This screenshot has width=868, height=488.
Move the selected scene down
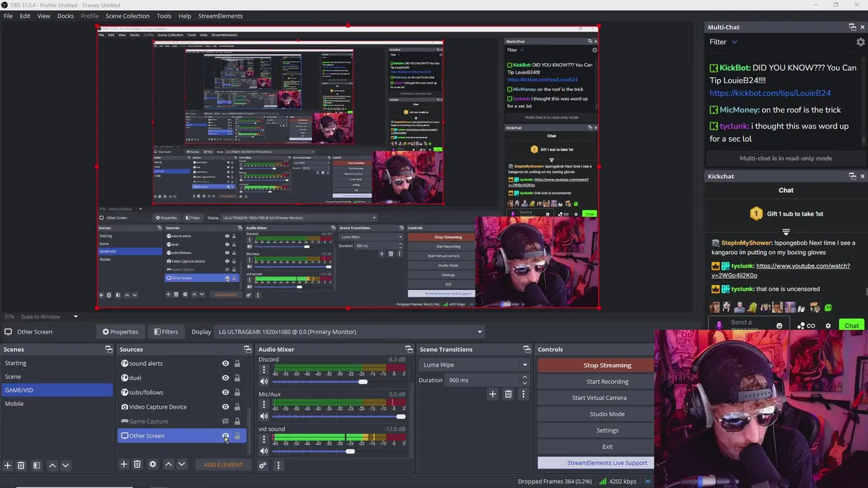click(x=65, y=465)
